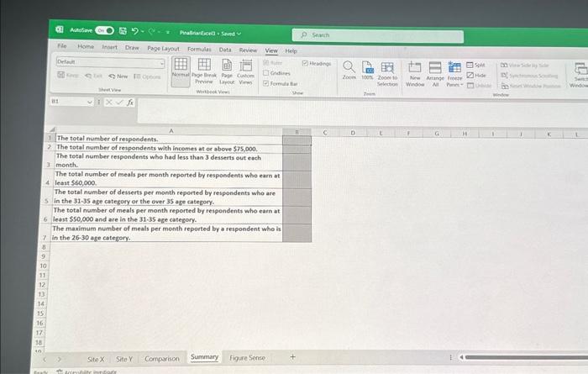
Task: Click the horizontal scrollbar
Action: pyautogui.click(x=527, y=357)
